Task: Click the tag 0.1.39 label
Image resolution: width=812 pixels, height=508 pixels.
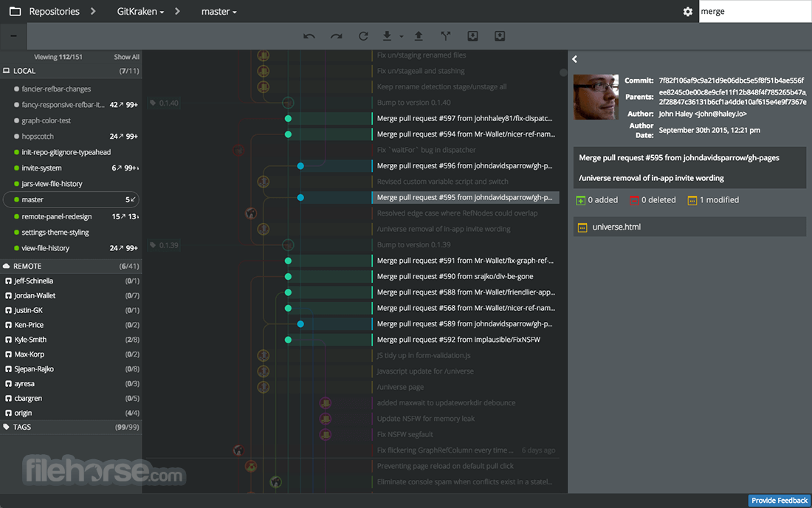Action: tap(164, 245)
